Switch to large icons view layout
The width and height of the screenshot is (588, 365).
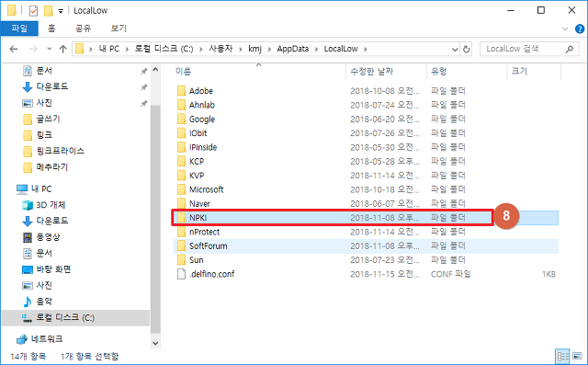pos(578,356)
